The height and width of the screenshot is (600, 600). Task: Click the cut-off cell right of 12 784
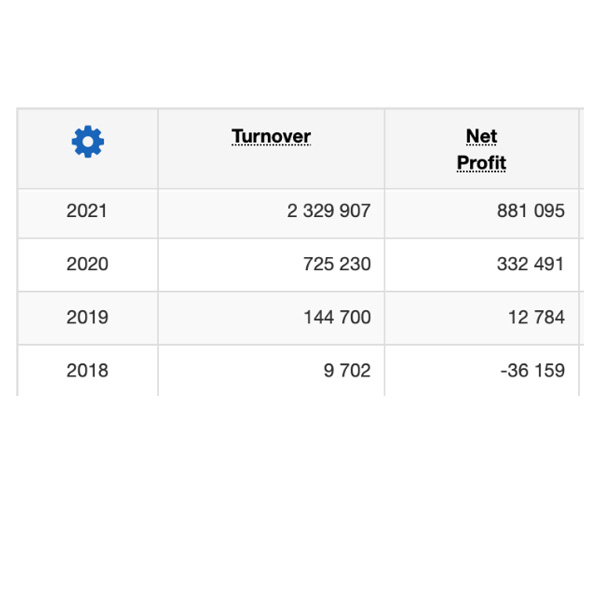(x=582, y=318)
